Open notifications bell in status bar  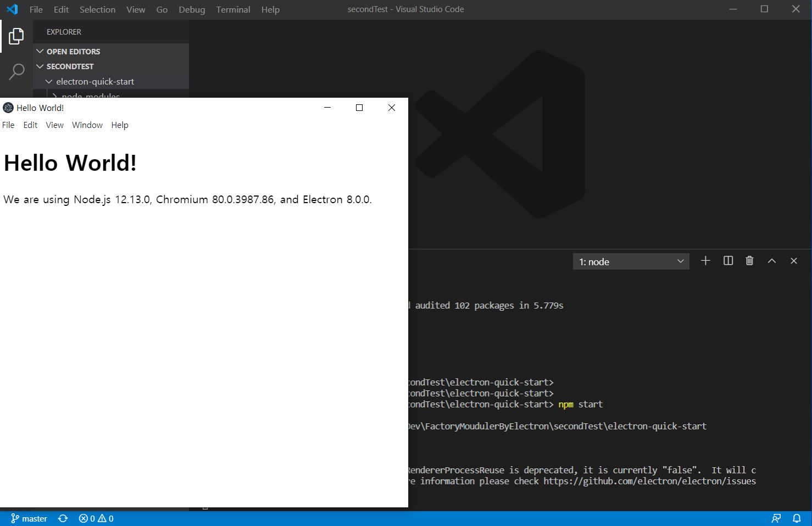797,518
